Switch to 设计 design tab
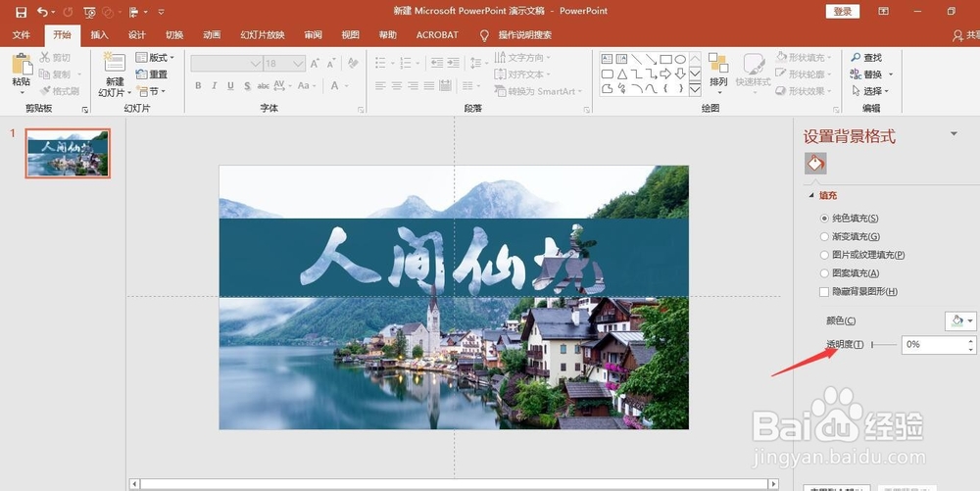The image size is (980, 491). coord(137,35)
